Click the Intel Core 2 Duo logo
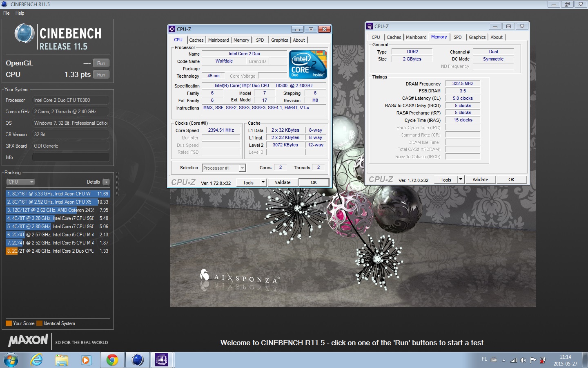588x368 pixels. pyautogui.click(x=308, y=64)
